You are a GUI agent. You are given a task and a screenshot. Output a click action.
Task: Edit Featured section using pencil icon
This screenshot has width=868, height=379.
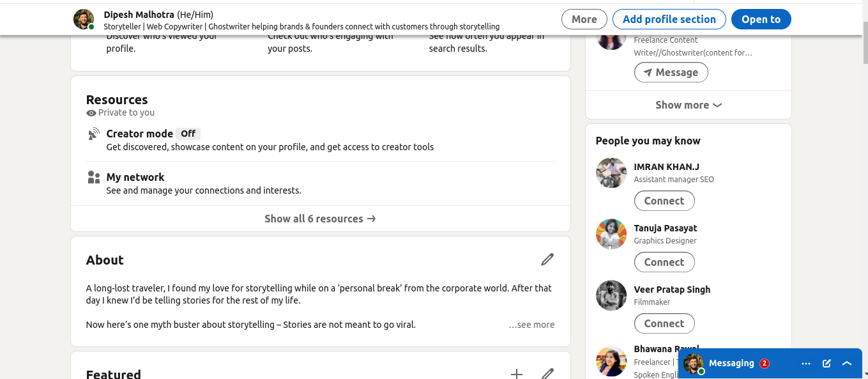pos(547,374)
